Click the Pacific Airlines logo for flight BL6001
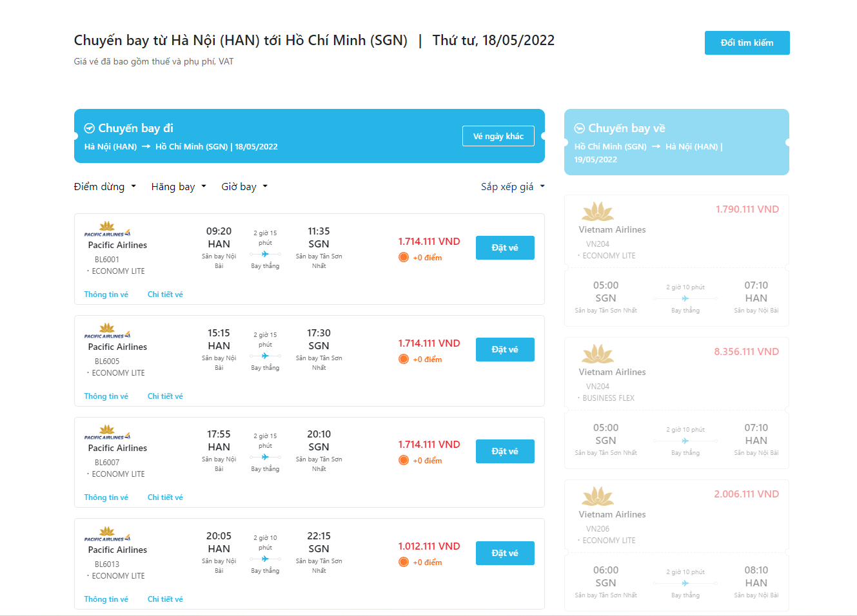 (x=107, y=229)
